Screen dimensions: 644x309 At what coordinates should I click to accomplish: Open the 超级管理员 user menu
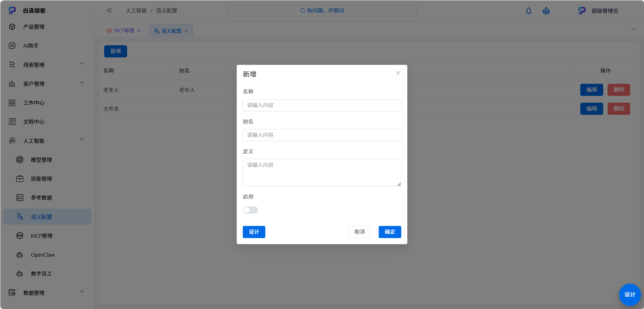tap(598, 11)
